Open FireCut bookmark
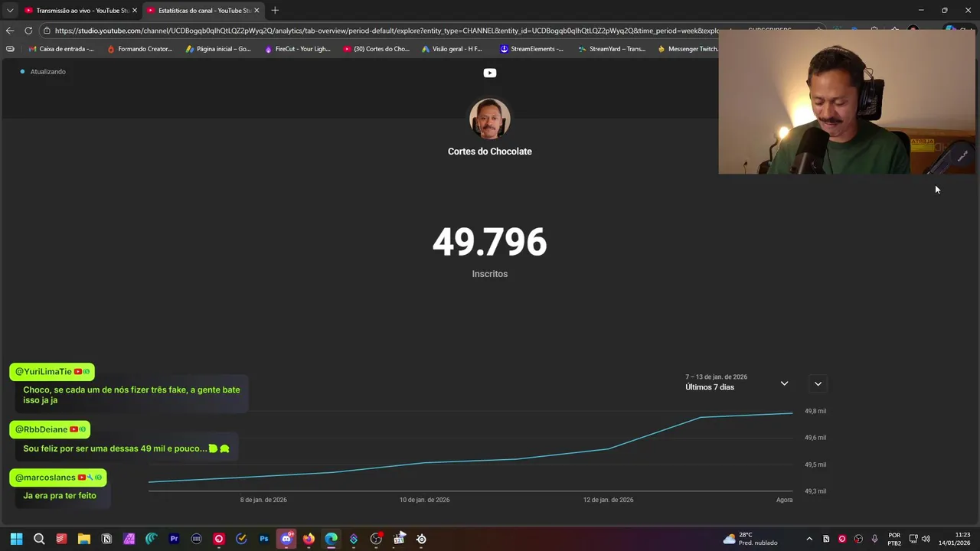The width and height of the screenshot is (980, 551). (297, 49)
